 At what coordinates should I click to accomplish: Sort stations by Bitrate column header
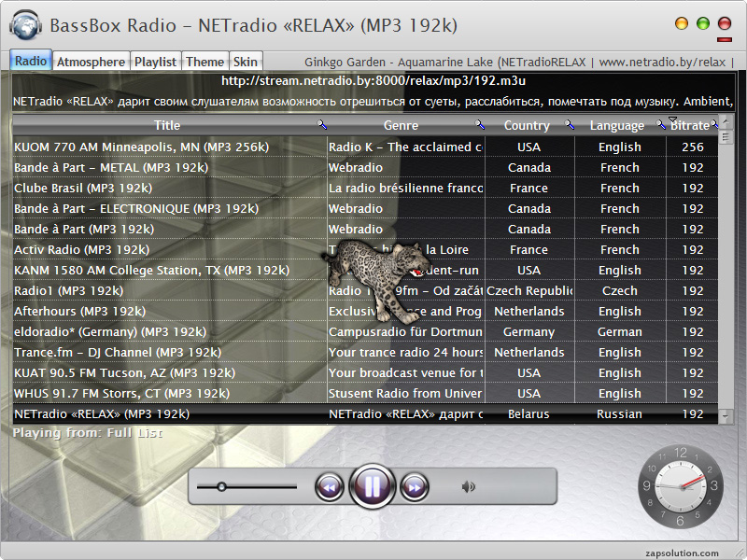[x=689, y=125]
